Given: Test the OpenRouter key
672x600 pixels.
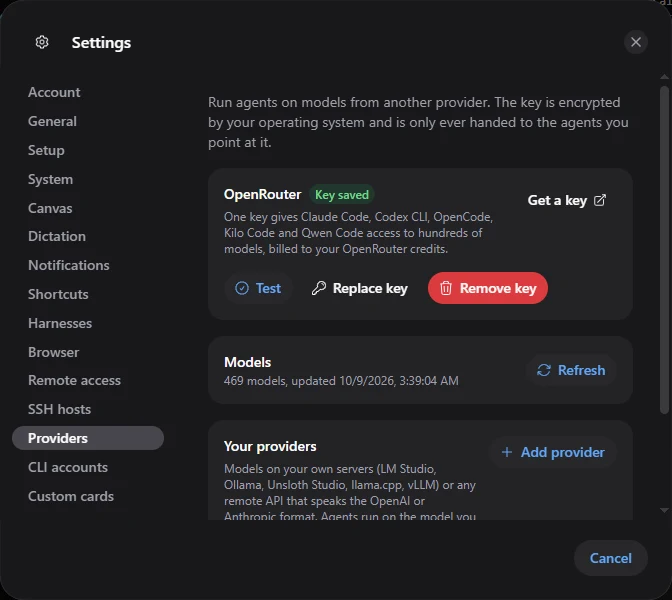Looking at the screenshot, I should tap(258, 288).
